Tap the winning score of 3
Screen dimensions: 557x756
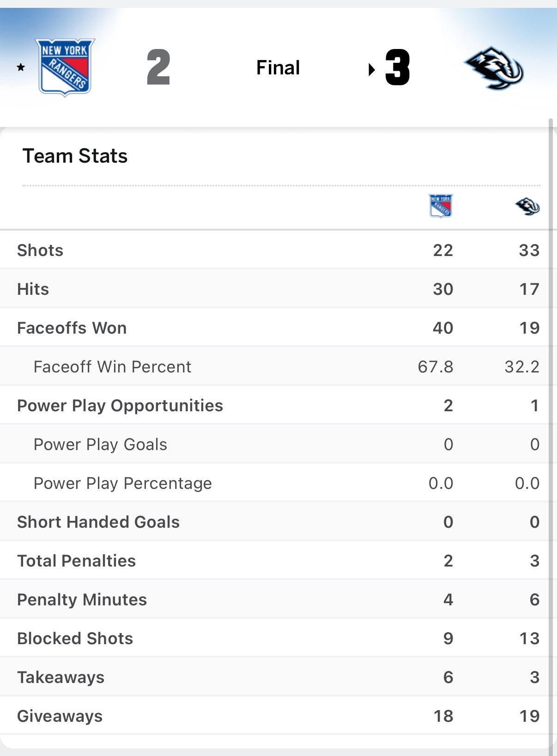pyautogui.click(x=397, y=68)
